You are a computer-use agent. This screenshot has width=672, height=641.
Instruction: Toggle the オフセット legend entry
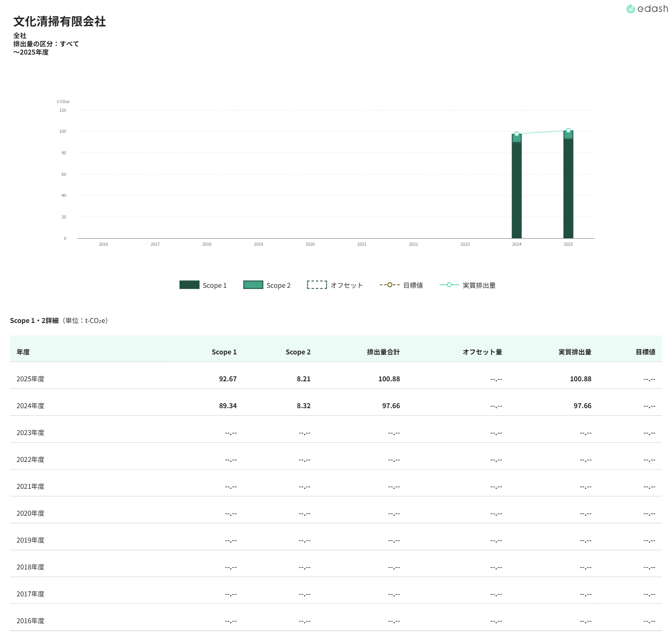coord(335,285)
